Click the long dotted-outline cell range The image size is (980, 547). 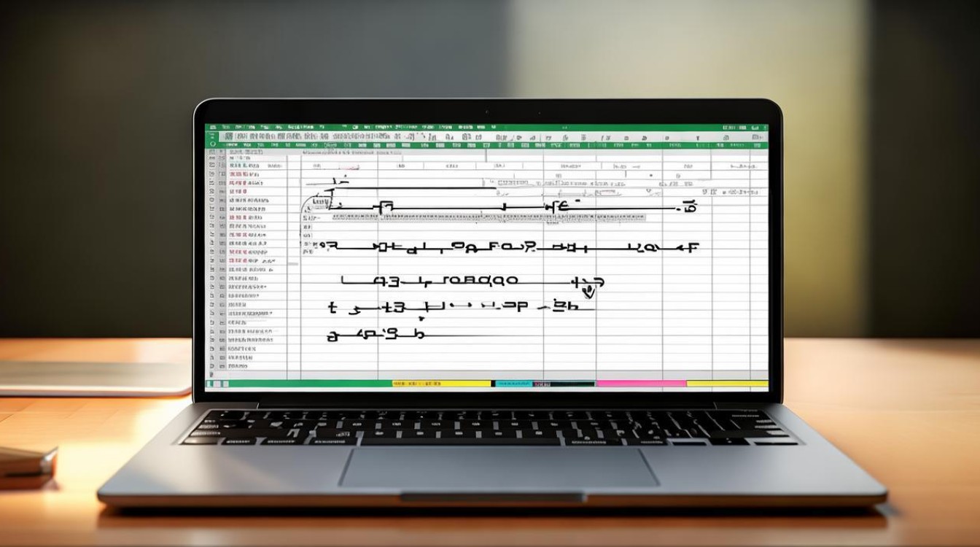coord(487,217)
